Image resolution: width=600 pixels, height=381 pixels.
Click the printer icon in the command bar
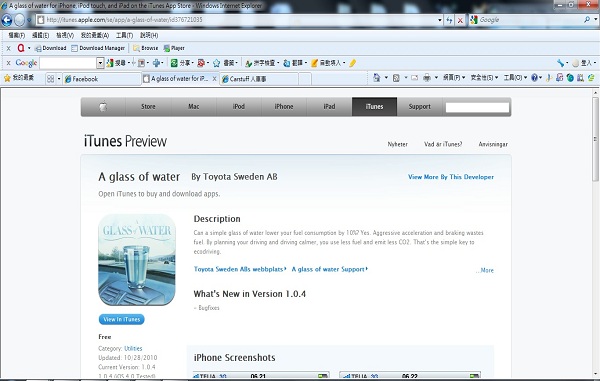[427, 78]
